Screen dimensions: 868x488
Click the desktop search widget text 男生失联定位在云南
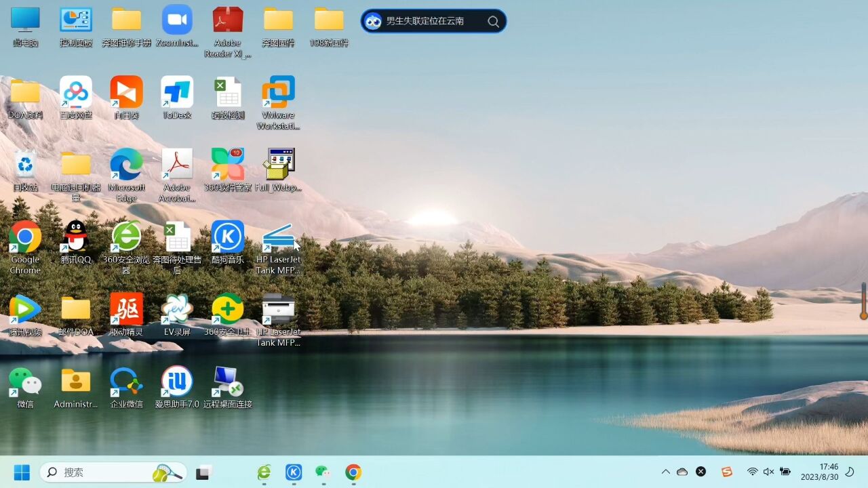point(425,21)
